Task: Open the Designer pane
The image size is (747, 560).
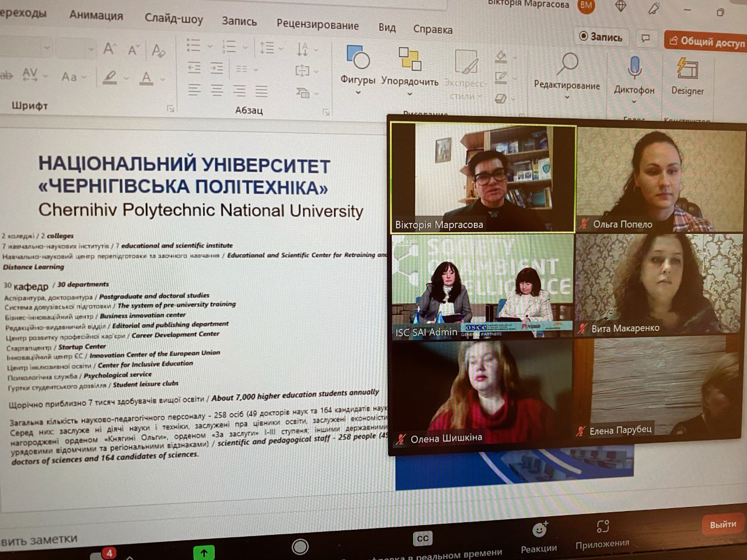Action: (x=687, y=70)
